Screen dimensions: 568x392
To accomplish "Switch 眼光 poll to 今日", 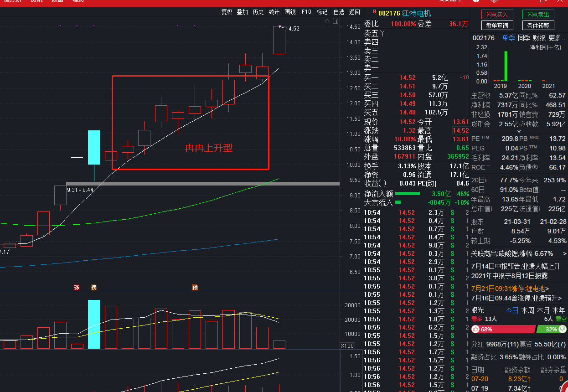I will coord(512,310).
